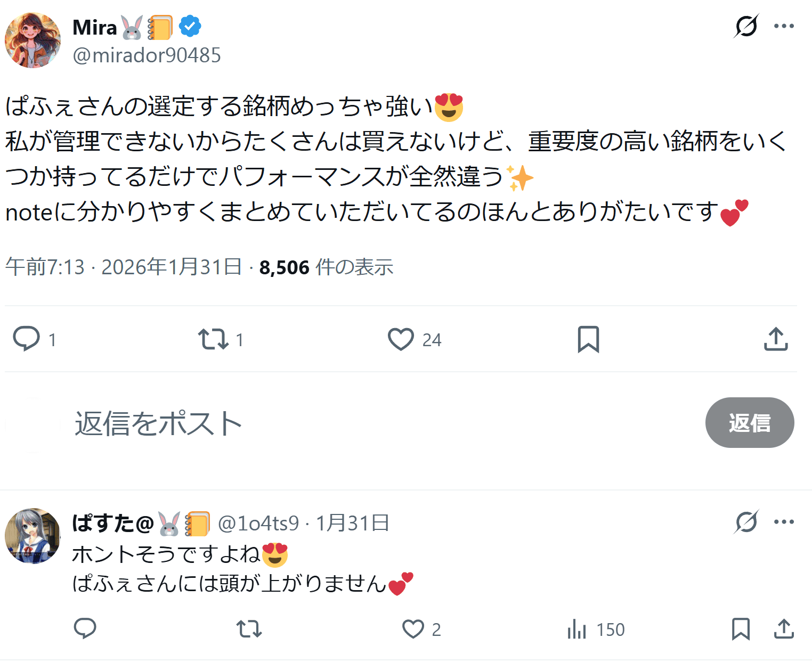This screenshot has height=662, width=812.
Task: Click the @1o4ts9 handle link
Action: pos(258,524)
